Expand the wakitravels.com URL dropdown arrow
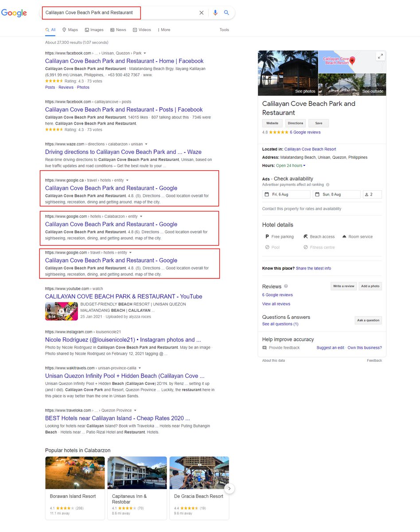The width and height of the screenshot is (420, 532). [x=140, y=368]
